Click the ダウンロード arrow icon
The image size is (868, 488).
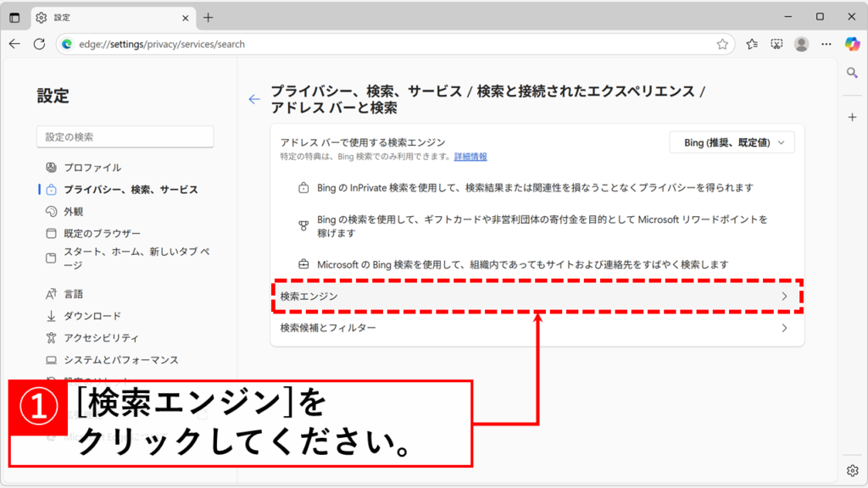[51, 316]
